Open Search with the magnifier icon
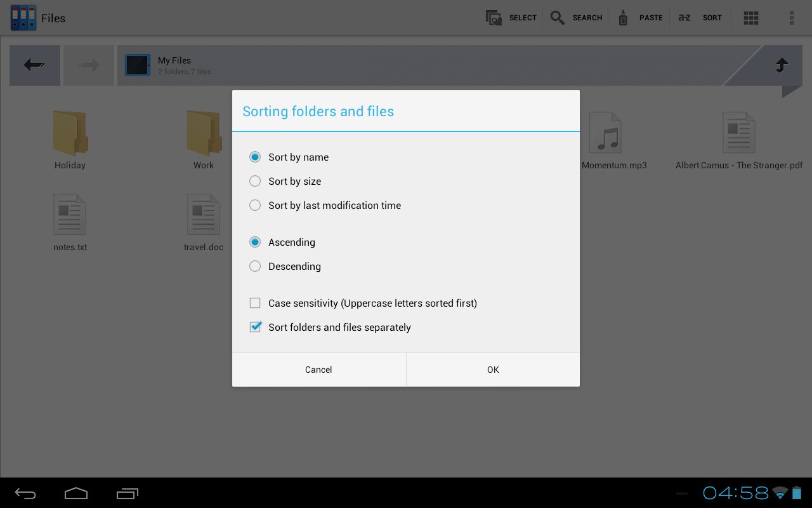The height and width of the screenshot is (508, 812). pyautogui.click(x=558, y=18)
